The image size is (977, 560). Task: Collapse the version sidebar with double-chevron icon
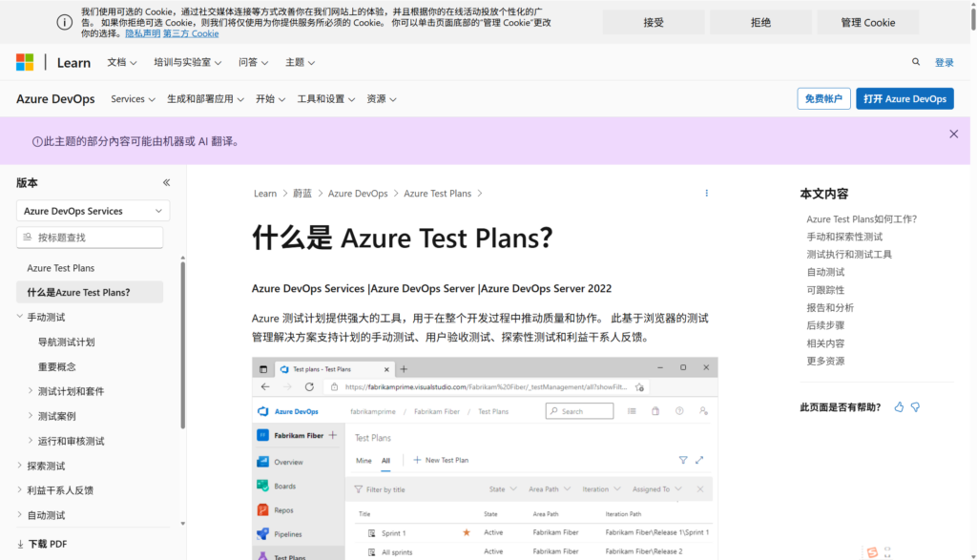pyautogui.click(x=166, y=182)
